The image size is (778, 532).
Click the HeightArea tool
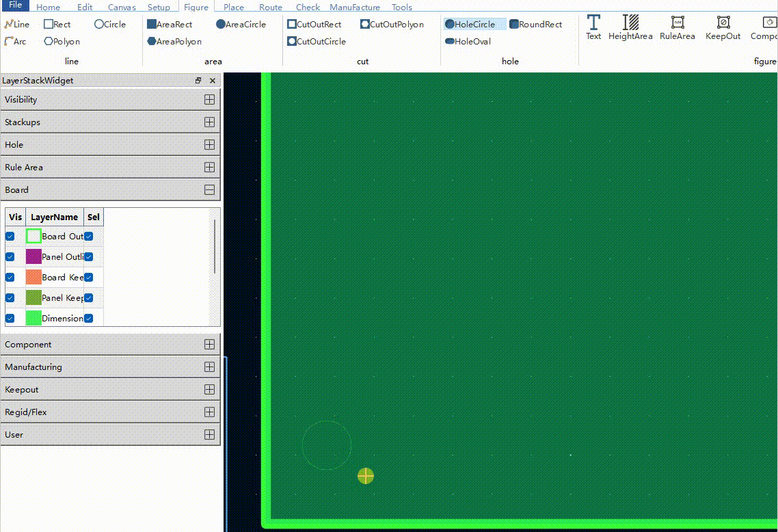click(630, 27)
